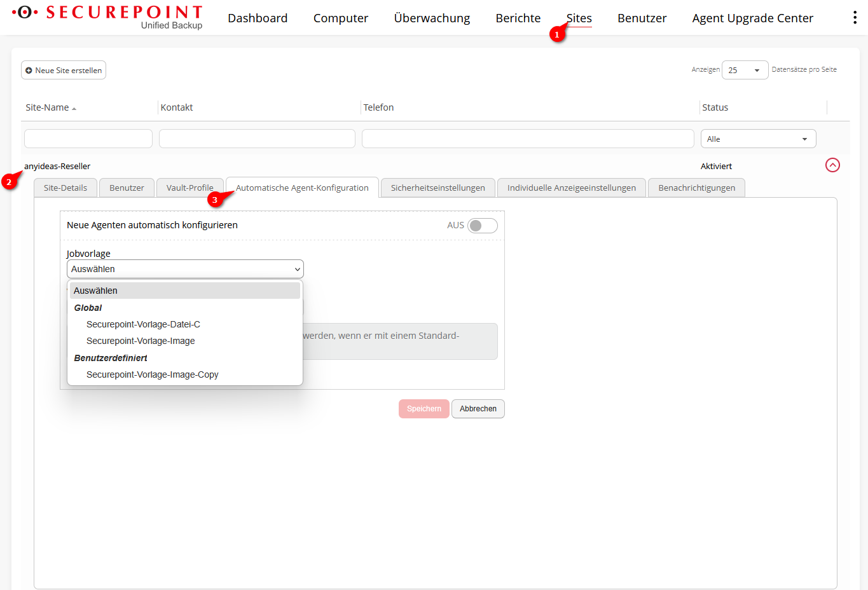The height and width of the screenshot is (590, 868).
Task: Click the Securepoint logo
Action: point(107,17)
